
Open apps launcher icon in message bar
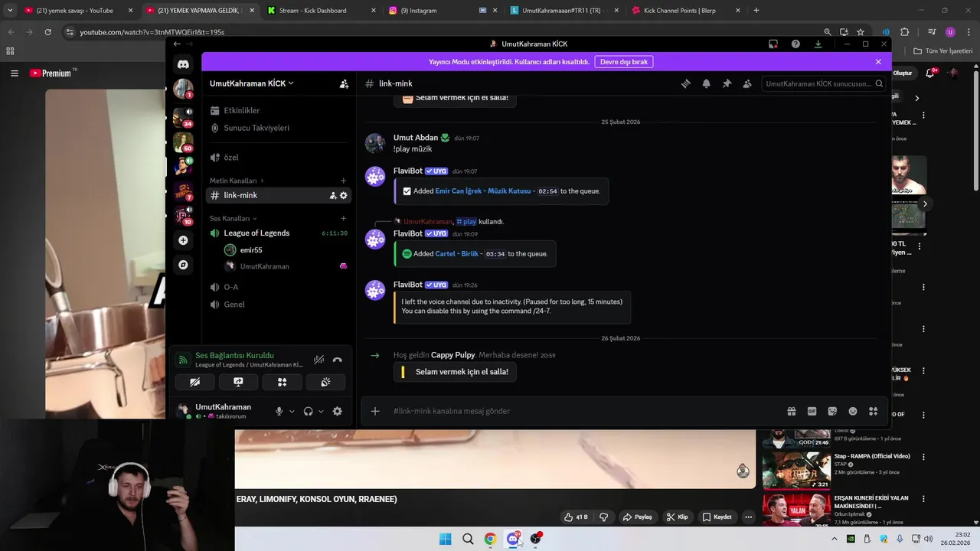[873, 411]
